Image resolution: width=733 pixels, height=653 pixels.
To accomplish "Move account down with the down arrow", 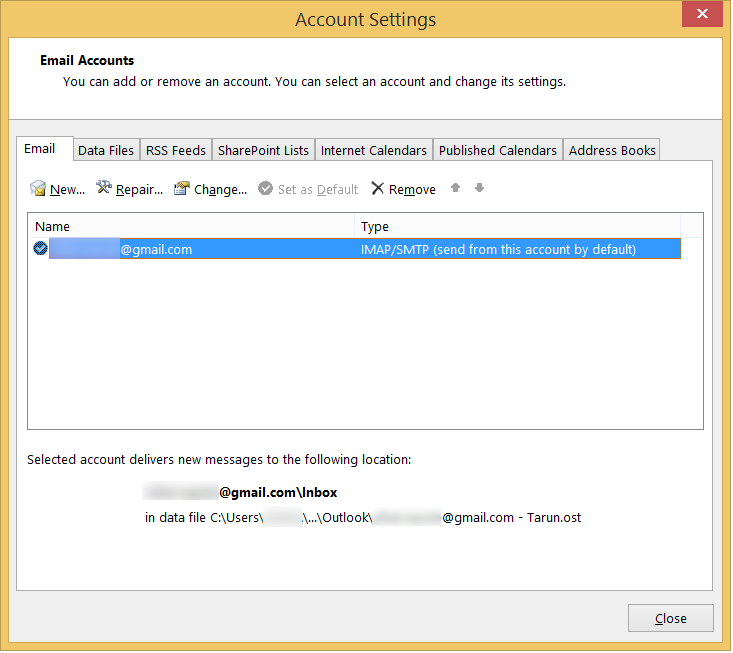I will [x=480, y=188].
